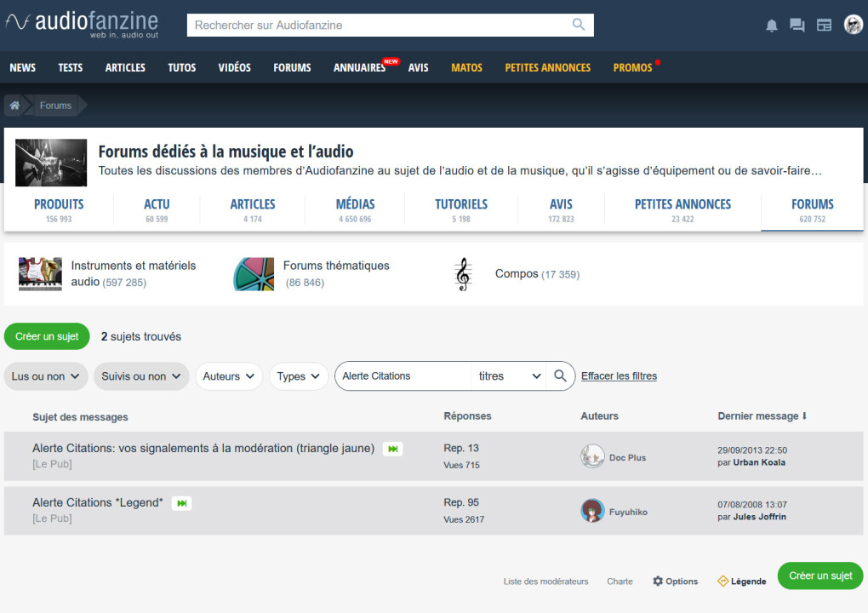Open the notifications bell icon

(772, 25)
